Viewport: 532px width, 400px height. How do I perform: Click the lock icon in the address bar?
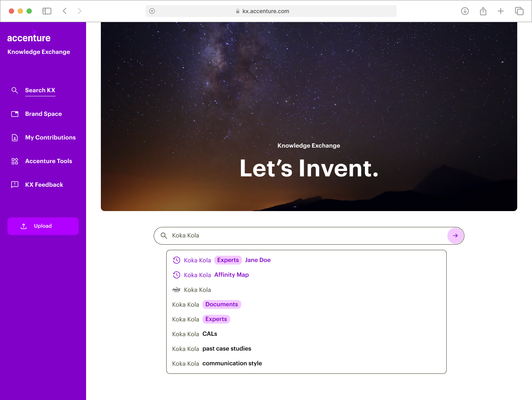(238, 11)
